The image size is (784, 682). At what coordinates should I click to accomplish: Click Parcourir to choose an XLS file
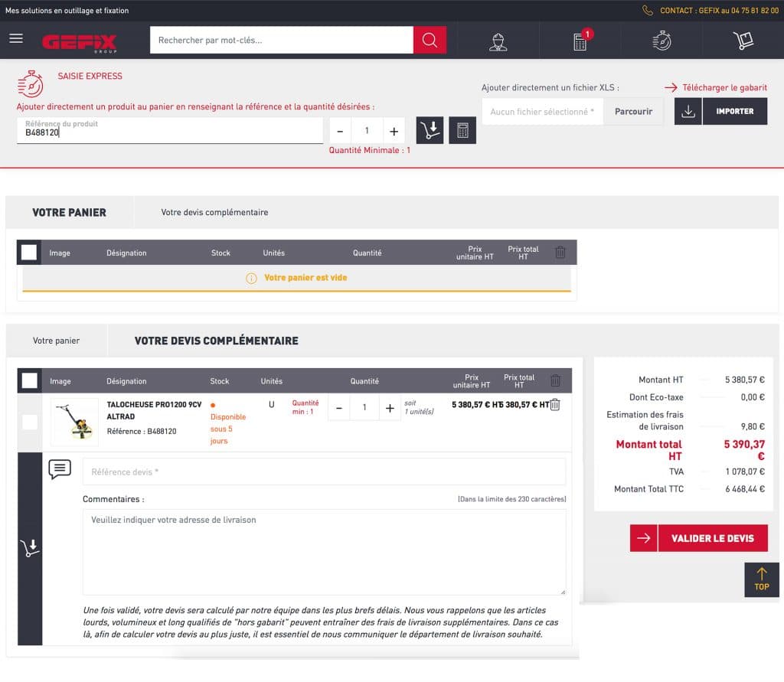(633, 112)
